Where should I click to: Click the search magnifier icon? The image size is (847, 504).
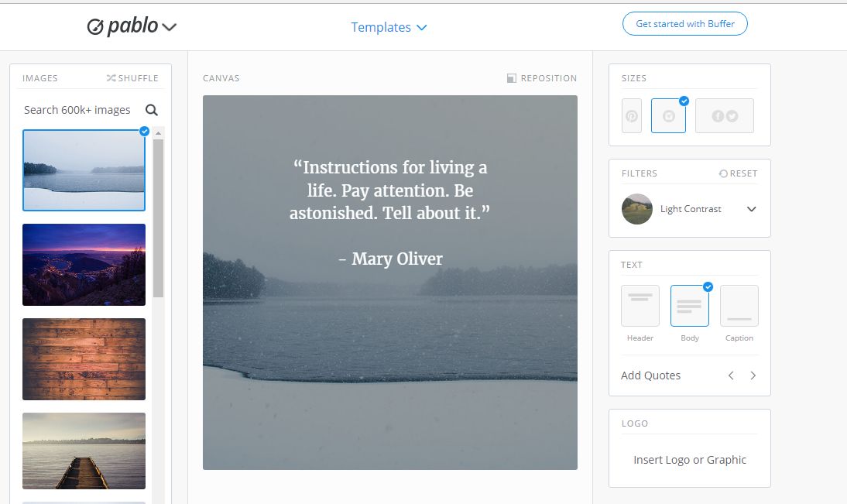click(152, 110)
